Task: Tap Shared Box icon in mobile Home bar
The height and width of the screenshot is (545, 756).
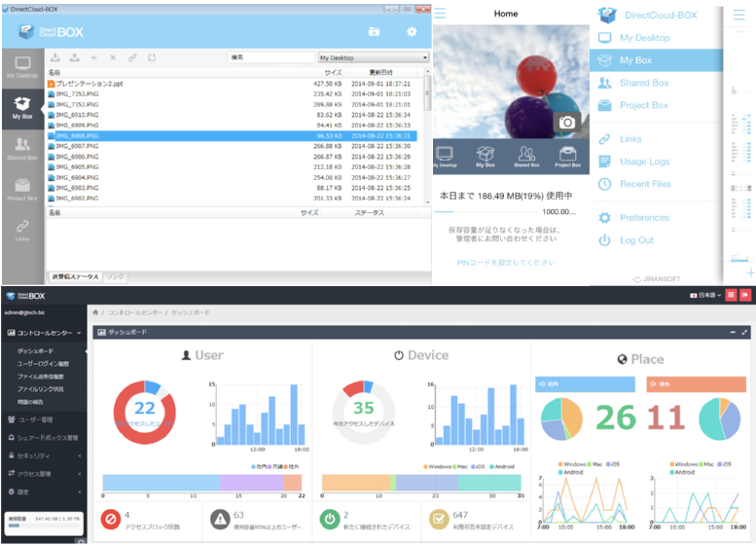Action: click(x=526, y=157)
